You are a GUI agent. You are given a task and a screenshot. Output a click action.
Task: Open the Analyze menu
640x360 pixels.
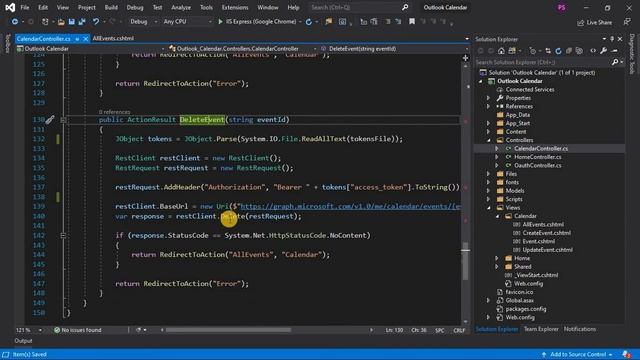pyautogui.click(x=181, y=7)
